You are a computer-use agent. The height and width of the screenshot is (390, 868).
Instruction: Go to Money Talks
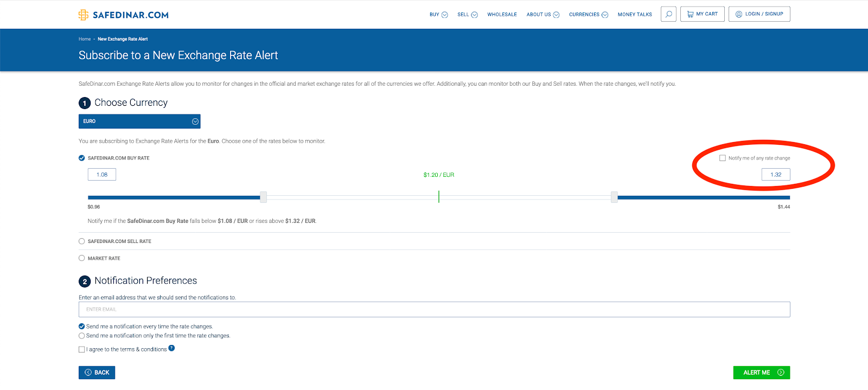click(635, 15)
